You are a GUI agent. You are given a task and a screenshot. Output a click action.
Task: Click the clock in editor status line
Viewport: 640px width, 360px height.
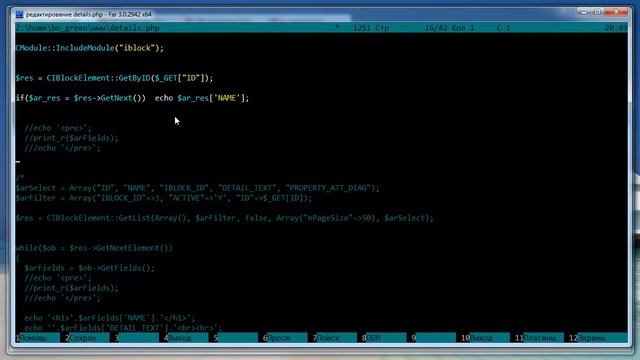tap(616, 28)
